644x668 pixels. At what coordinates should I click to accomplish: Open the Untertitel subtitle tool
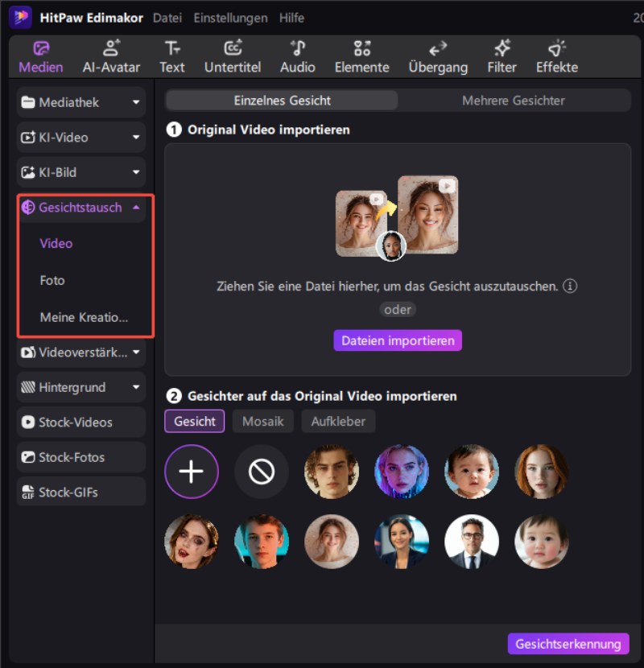(x=233, y=56)
